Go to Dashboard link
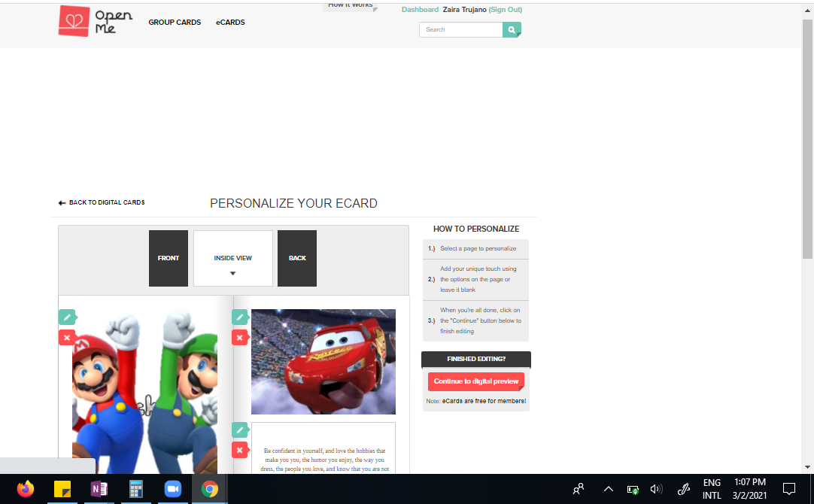Screen dimensions: 814x504 tap(420, 9)
